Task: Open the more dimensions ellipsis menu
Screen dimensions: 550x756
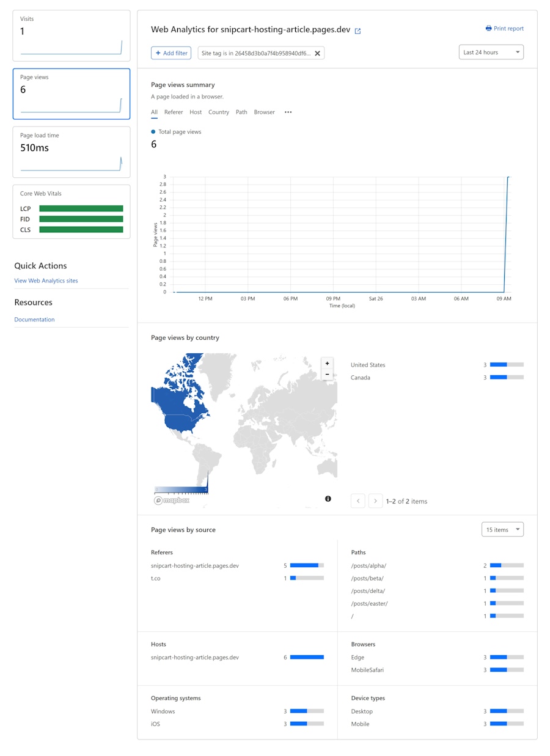Action: [x=288, y=112]
